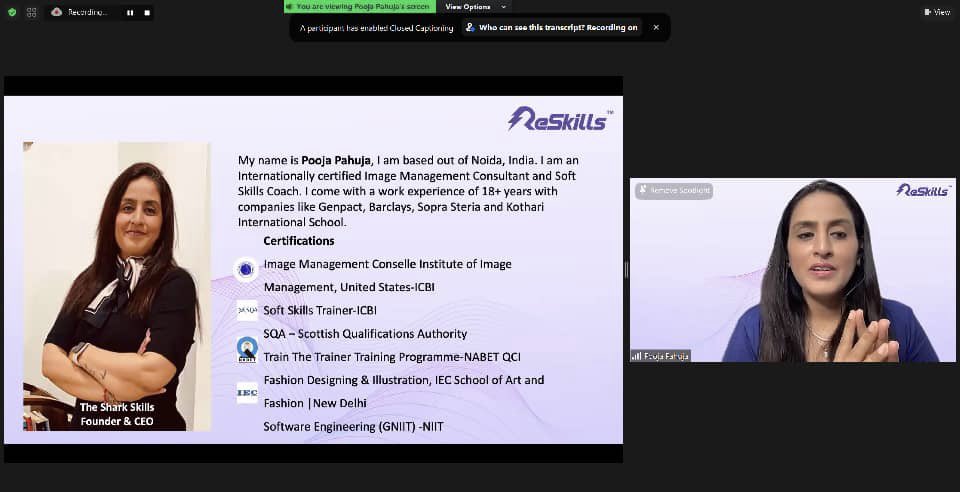Click 'The Shark Skills Founder & CEO' caption
Screen dimensions: 960x492
pos(117,414)
